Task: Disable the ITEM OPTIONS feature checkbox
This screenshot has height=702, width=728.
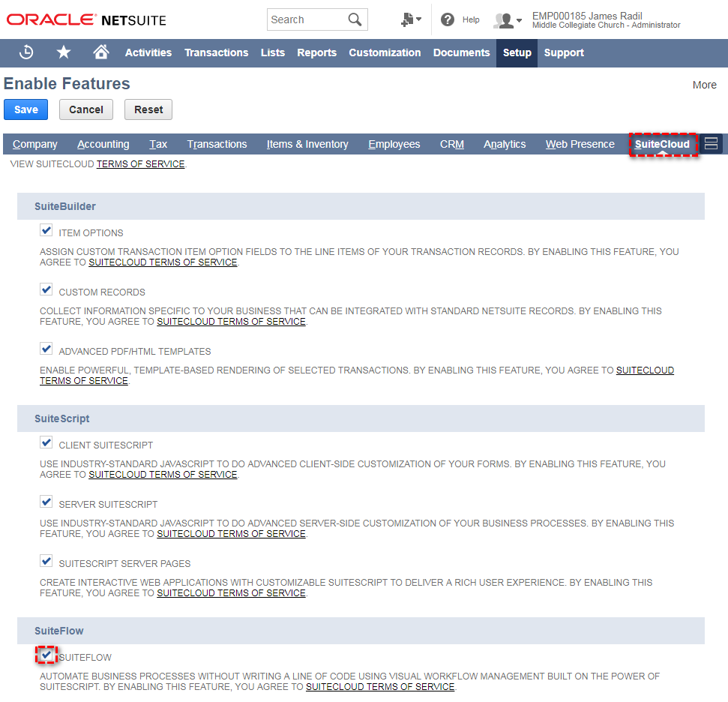Action: (46, 230)
